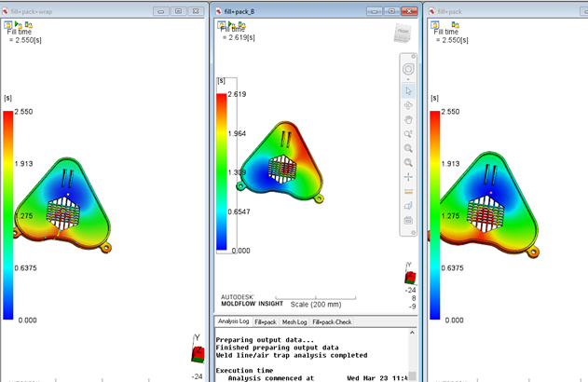
Task: Click the XYZ axis triad in fill+pack_B
Action: coord(410,273)
